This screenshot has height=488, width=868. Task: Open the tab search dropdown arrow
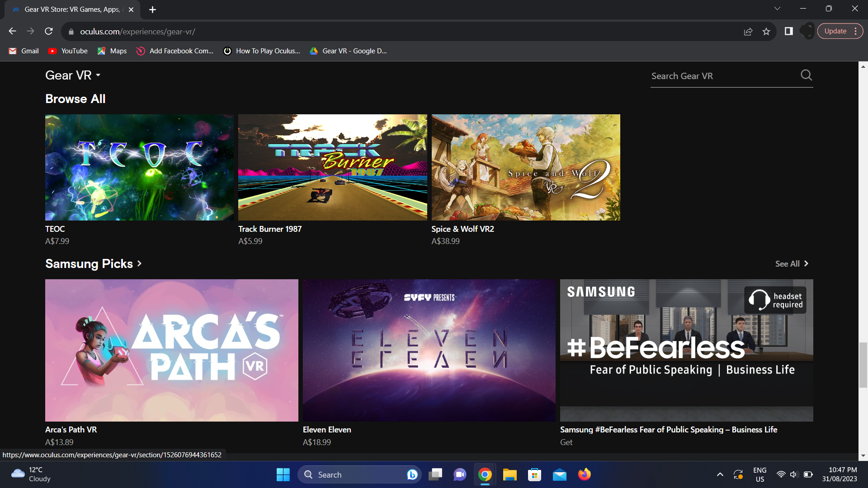point(777,9)
